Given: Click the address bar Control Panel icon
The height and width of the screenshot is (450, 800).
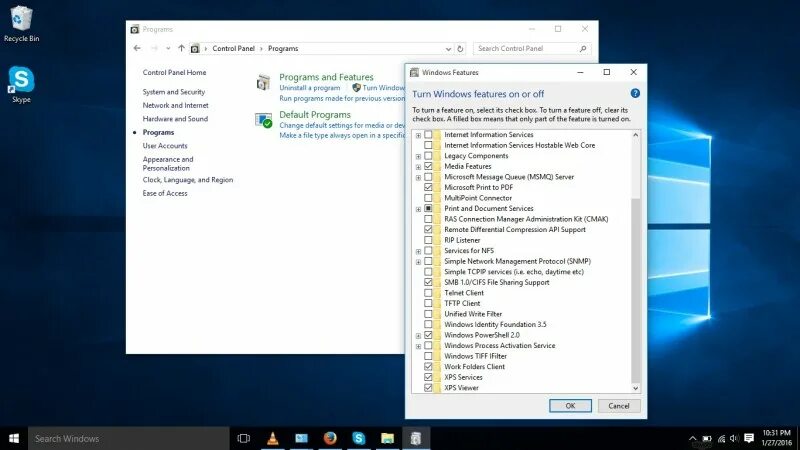Looking at the screenshot, I should [x=195, y=48].
